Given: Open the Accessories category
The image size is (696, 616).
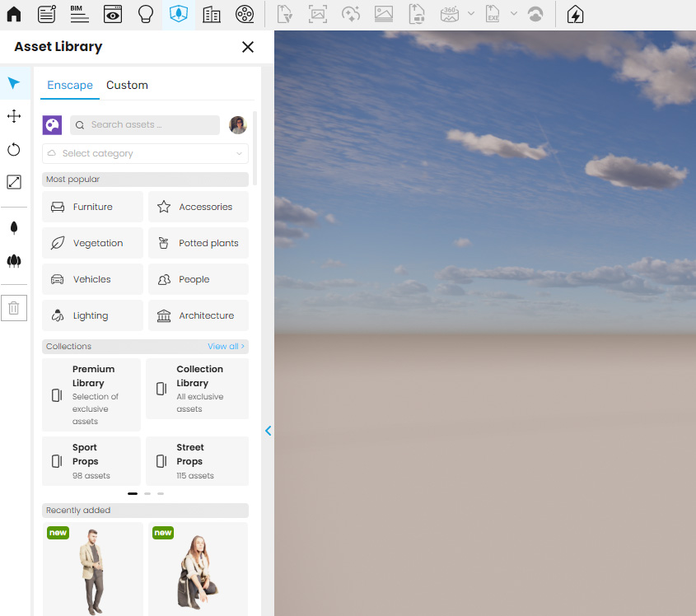Looking at the screenshot, I should point(199,207).
